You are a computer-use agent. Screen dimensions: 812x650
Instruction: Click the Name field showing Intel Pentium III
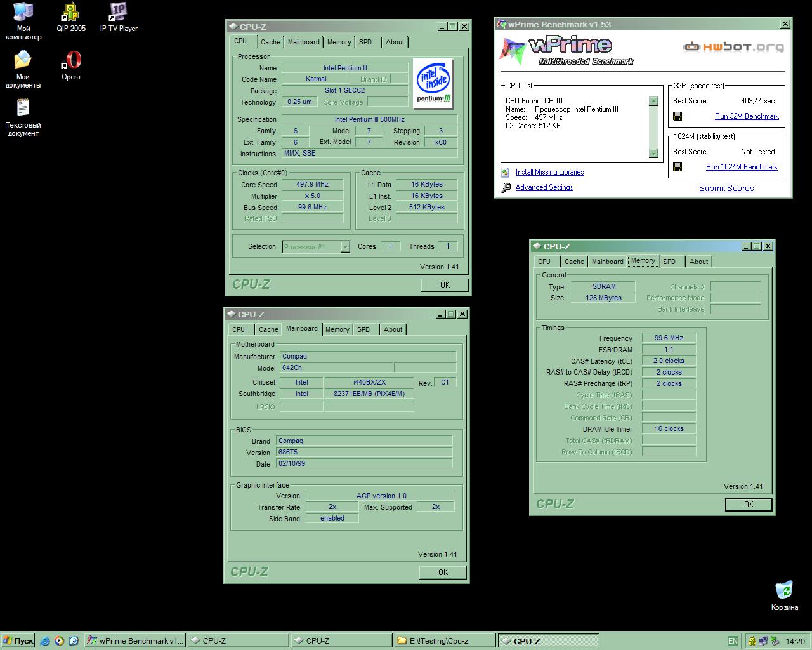[345, 68]
